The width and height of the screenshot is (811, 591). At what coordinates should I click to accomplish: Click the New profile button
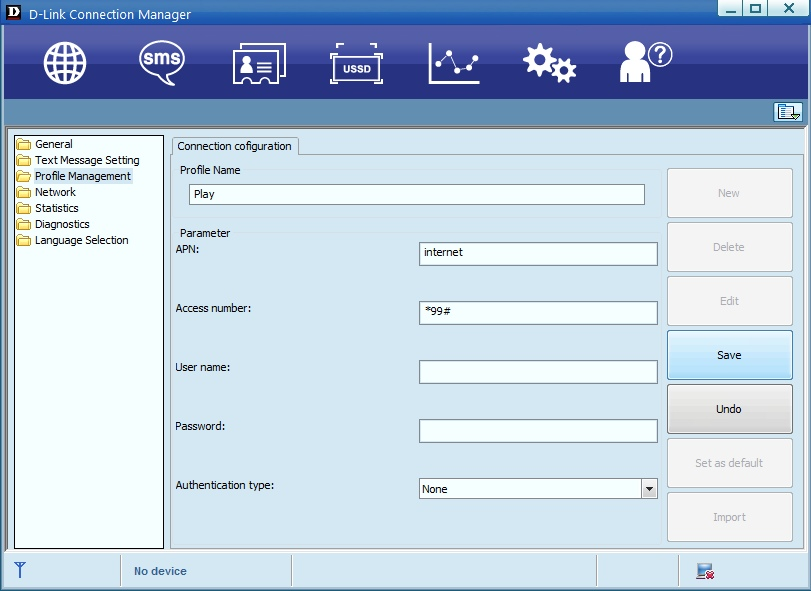coord(730,193)
